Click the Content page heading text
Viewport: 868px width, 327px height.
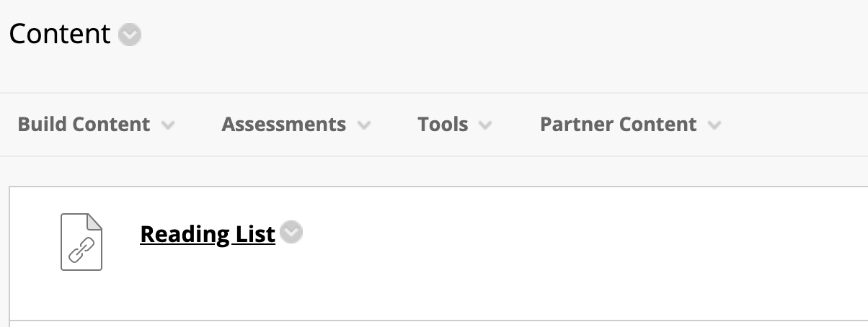pyautogui.click(x=60, y=34)
